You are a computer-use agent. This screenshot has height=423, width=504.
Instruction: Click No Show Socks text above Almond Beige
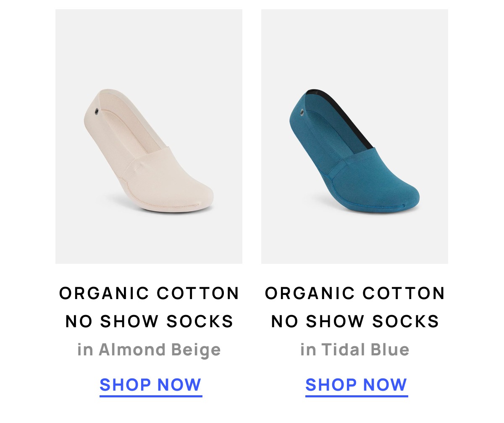coord(150,321)
